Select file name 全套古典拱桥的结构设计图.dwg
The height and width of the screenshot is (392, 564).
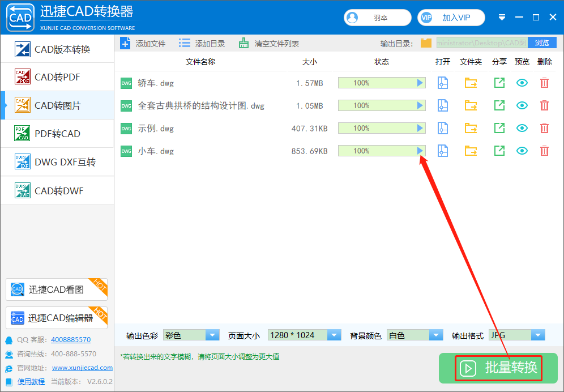201,106
